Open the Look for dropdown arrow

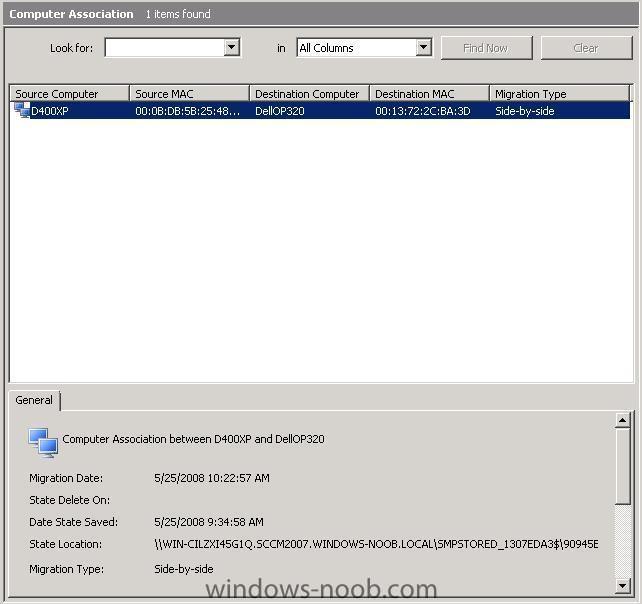coord(232,48)
